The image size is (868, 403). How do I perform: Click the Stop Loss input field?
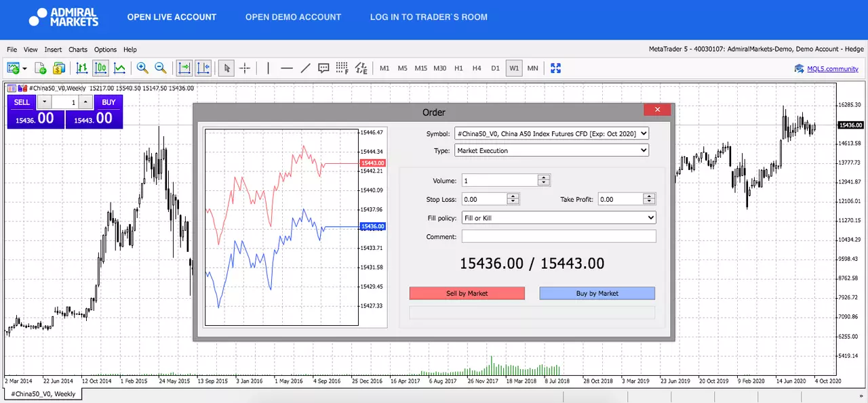pos(484,199)
